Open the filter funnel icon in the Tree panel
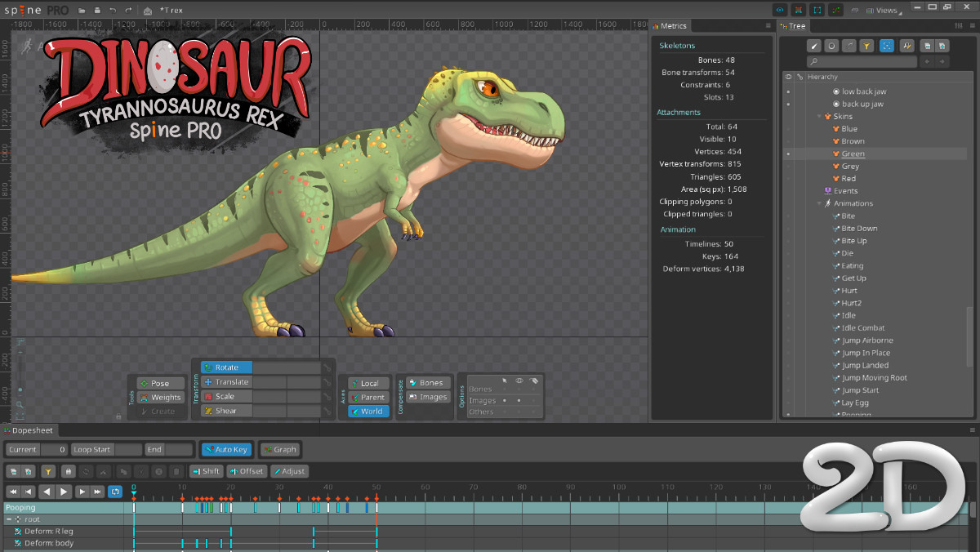The height and width of the screenshot is (552, 980). coord(866,46)
